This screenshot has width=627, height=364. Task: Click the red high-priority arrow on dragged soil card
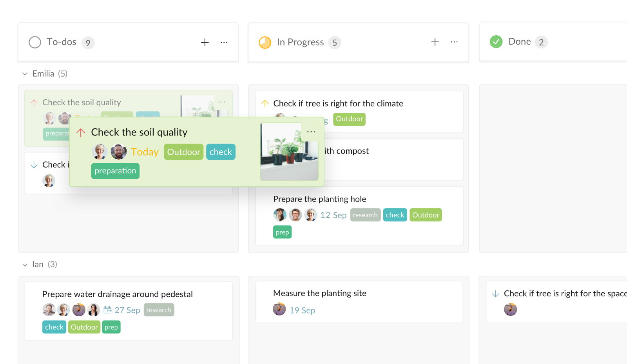coord(81,133)
